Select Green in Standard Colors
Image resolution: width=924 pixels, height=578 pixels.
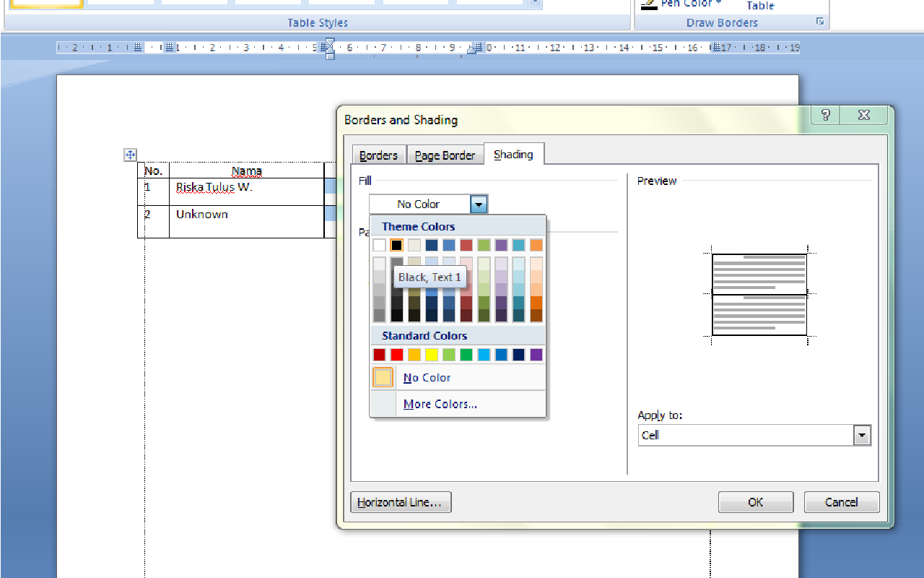tap(466, 355)
